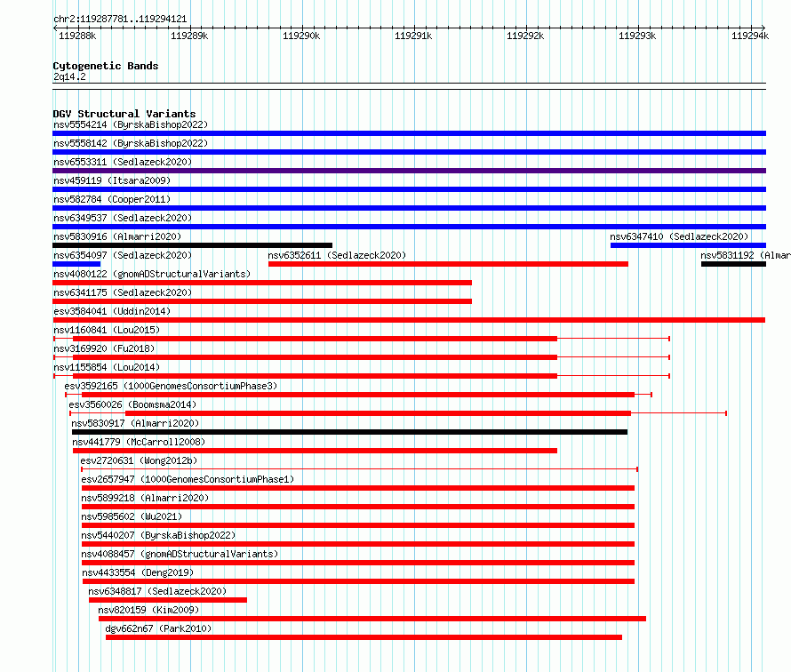This screenshot has height=672, width=791.
Task: Click the DGV Structural Variants track title
Action: pos(124,114)
